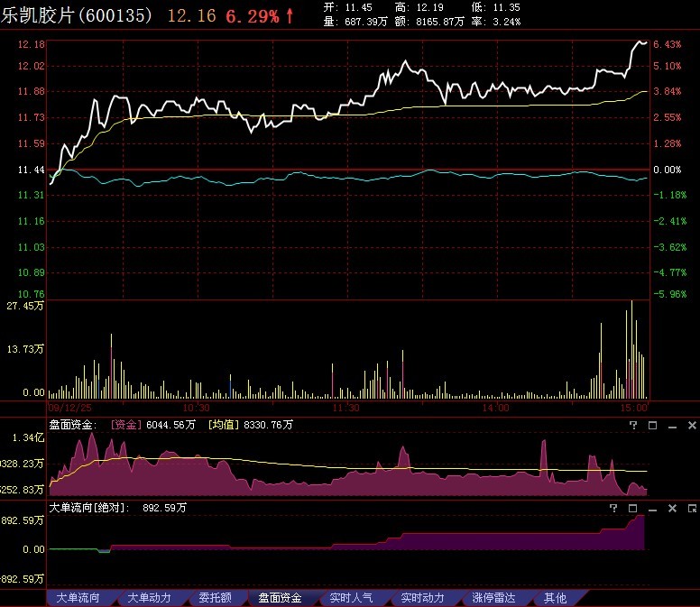Click the 27.45万 volume axis label
This screenshot has height=607, width=700.
(25, 306)
